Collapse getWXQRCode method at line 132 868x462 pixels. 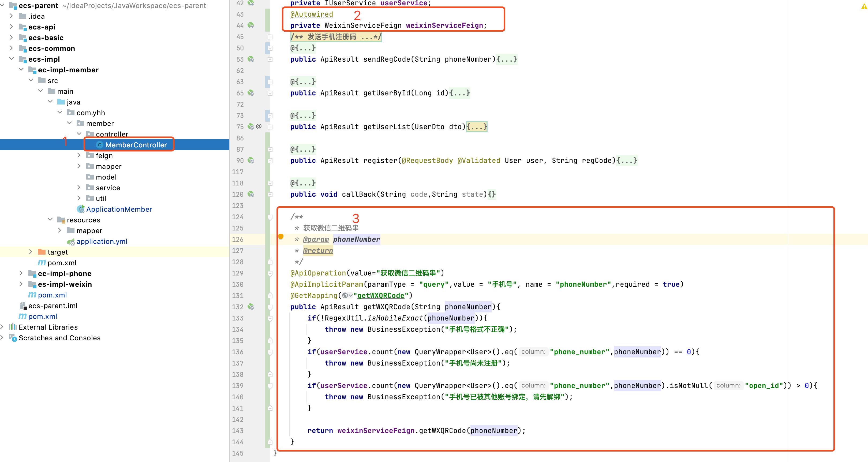point(270,307)
